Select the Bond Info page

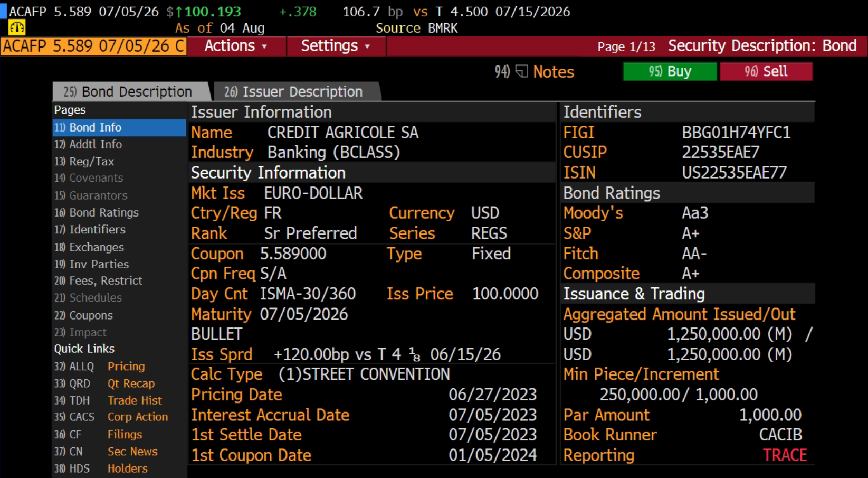[x=119, y=127]
